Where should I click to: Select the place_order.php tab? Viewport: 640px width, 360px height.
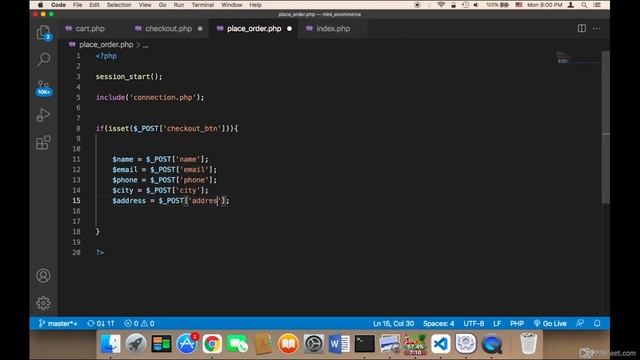click(x=254, y=29)
